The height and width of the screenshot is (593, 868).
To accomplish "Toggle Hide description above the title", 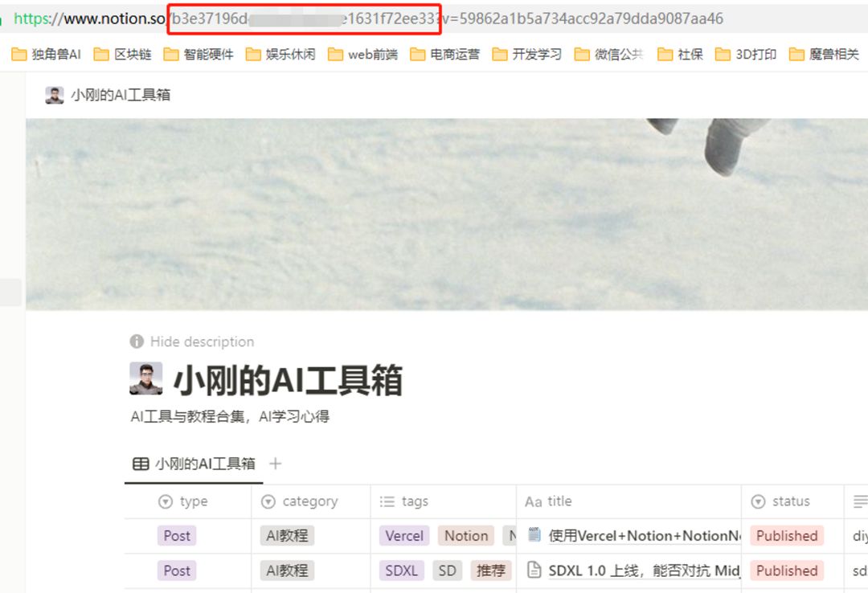I will coord(202,341).
